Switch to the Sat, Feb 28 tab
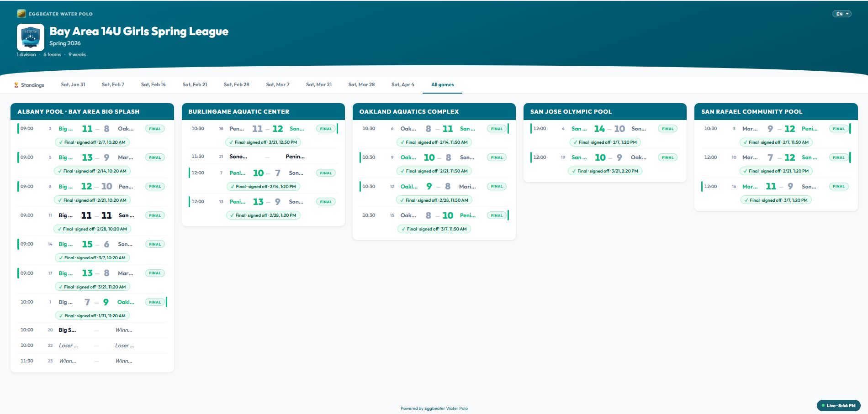This screenshot has height=414, width=868. click(237, 85)
